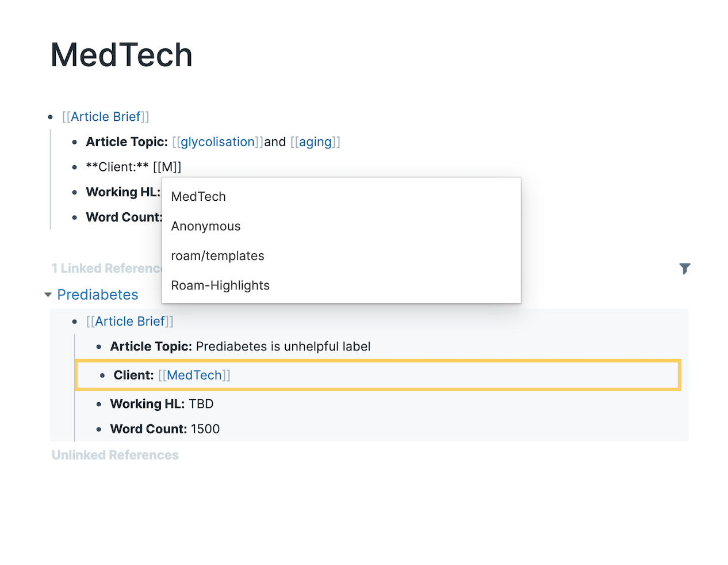Open the glycolisation page link
This screenshot has width=728, height=565.
(x=218, y=142)
